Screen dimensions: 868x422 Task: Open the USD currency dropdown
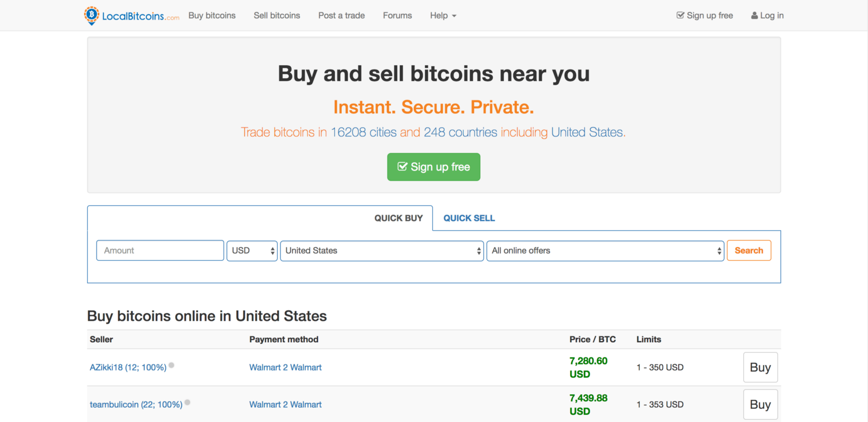252,250
